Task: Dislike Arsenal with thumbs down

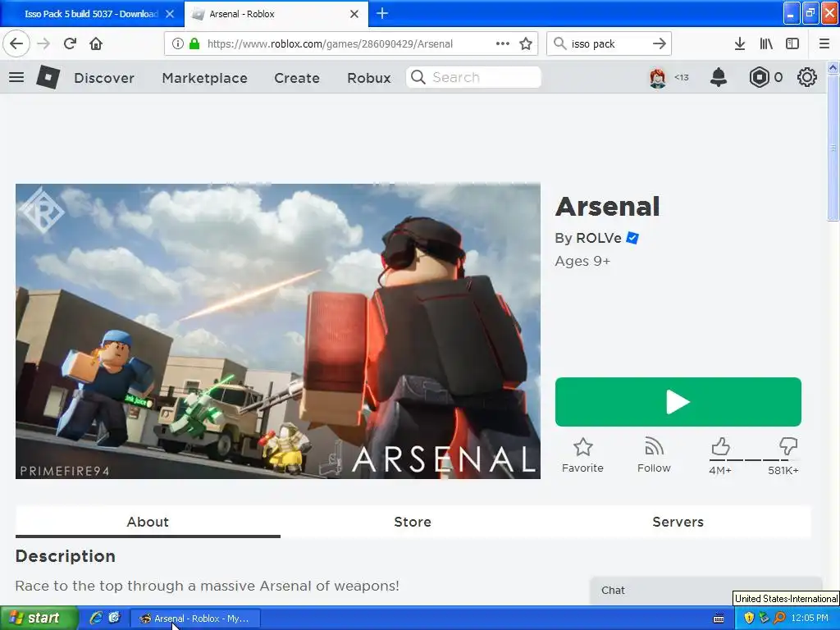Action: tap(788, 446)
